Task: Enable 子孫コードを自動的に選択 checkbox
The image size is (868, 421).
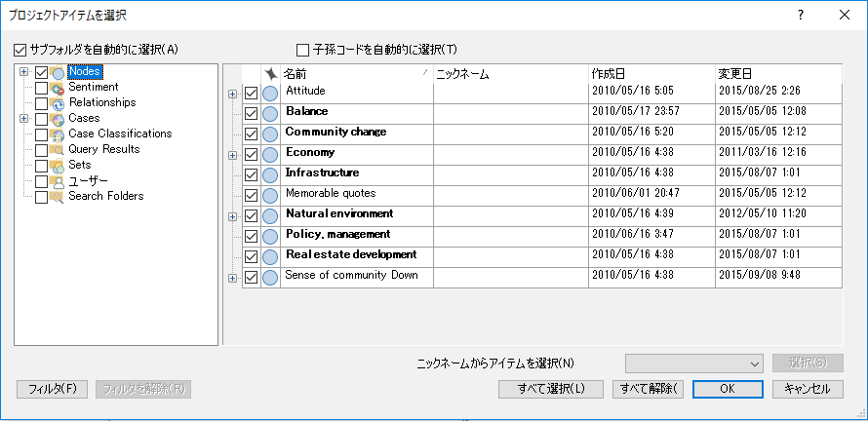Action: (303, 49)
